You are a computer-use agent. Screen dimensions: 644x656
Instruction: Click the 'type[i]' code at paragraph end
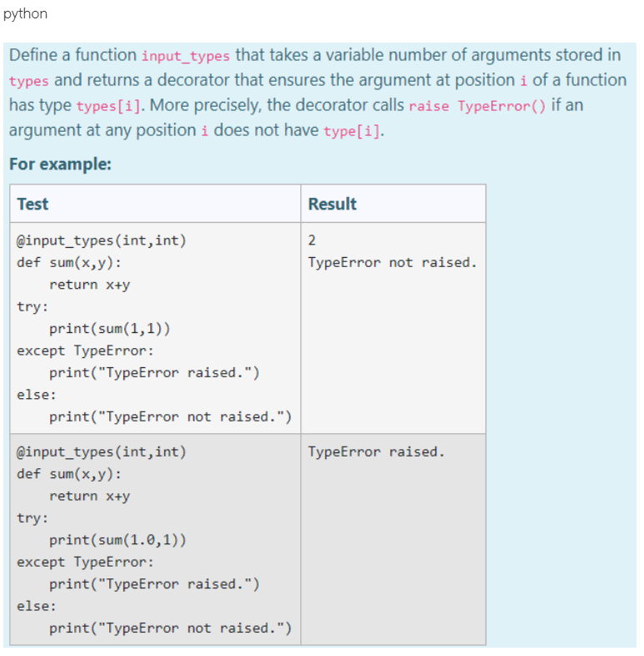point(352,131)
